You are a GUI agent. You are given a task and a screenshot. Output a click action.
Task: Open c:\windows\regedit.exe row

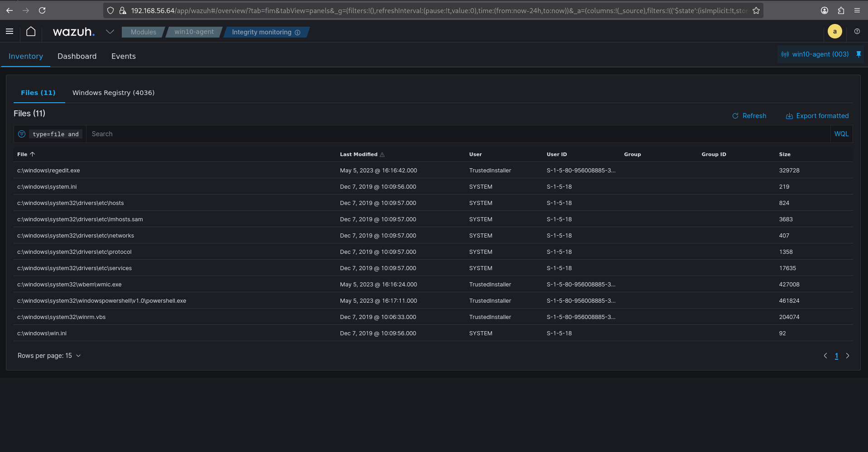433,171
